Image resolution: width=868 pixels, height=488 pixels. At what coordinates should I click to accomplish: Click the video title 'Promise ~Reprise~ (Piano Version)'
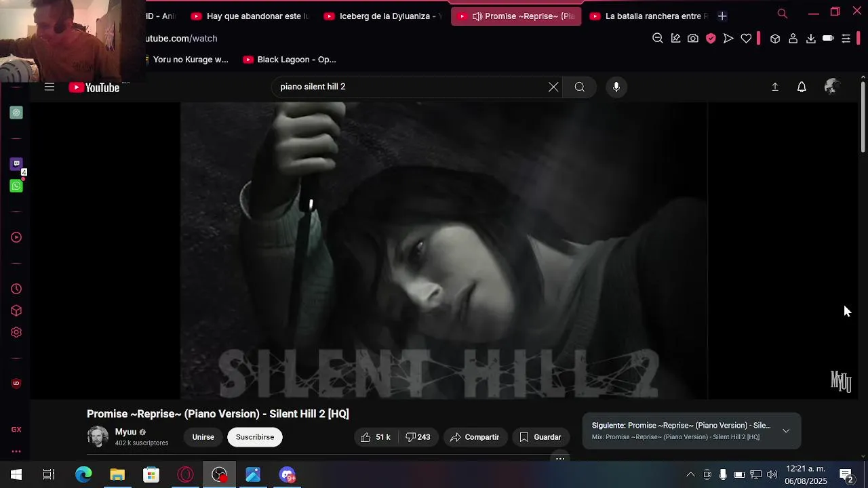pos(218,413)
